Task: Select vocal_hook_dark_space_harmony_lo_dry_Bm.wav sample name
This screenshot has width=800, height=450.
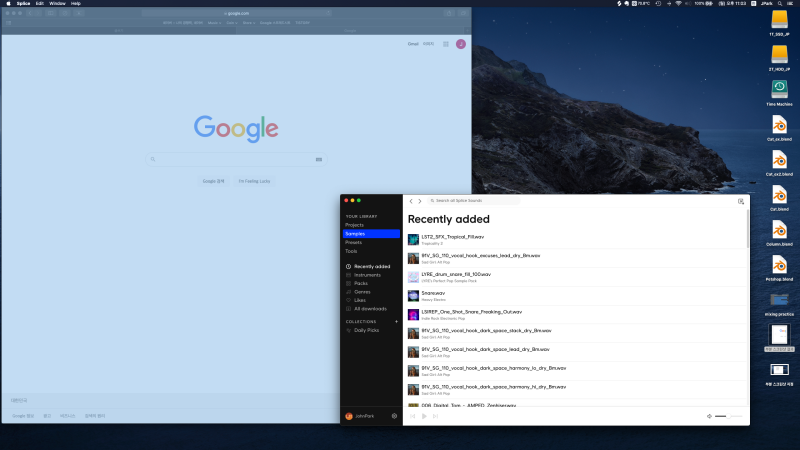Action: (x=493, y=368)
